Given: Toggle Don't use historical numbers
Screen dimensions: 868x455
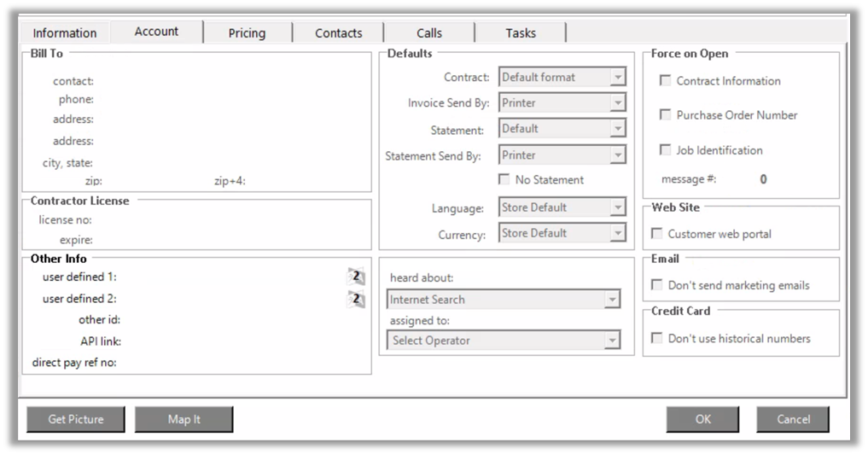Looking at the screenshot, I should click(x=657, y=338).
